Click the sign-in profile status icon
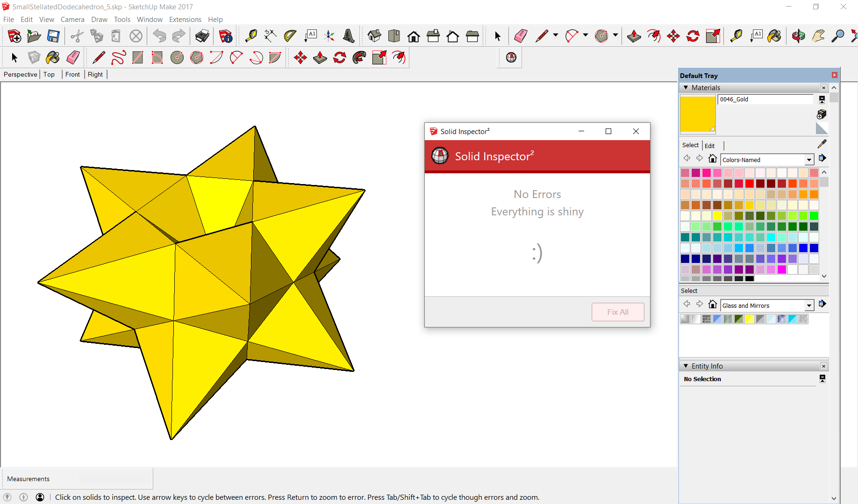Image resolution: width=858 pixels, height=504 pixels. (x=40, y=497)
